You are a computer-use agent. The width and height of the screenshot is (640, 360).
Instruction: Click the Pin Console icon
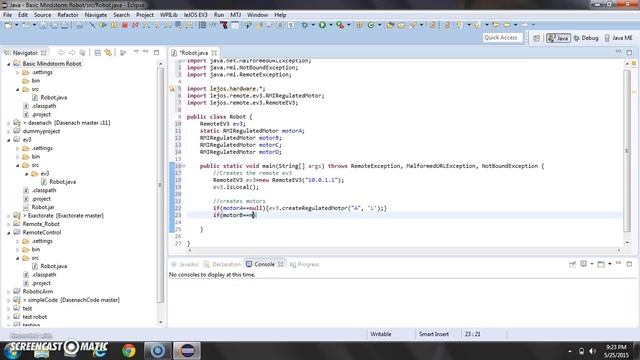click(x=572, y=264)
